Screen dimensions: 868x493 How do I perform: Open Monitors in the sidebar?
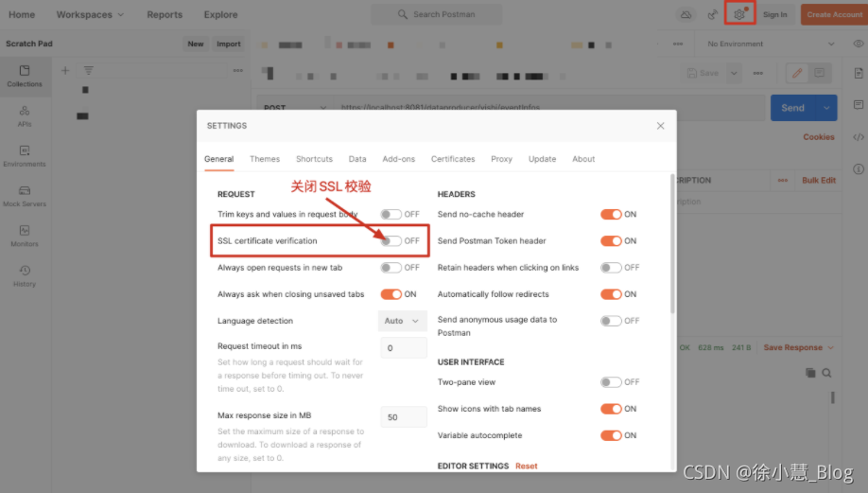pos(25,236)
